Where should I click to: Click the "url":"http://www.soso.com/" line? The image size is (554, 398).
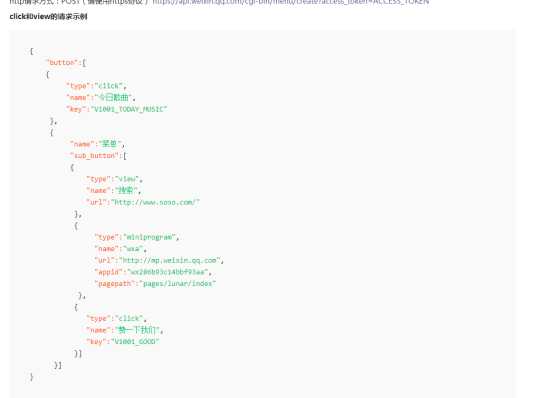click(143, 202)
